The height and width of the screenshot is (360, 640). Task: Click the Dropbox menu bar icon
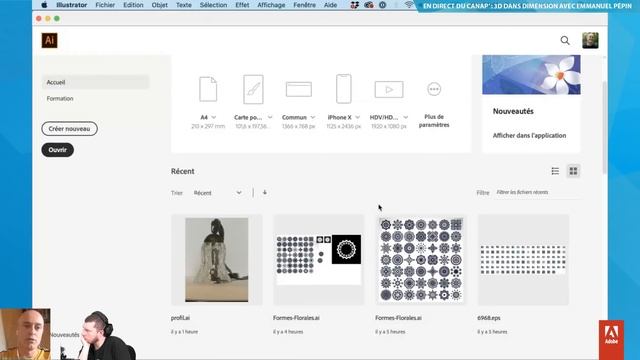click(355, 5)
